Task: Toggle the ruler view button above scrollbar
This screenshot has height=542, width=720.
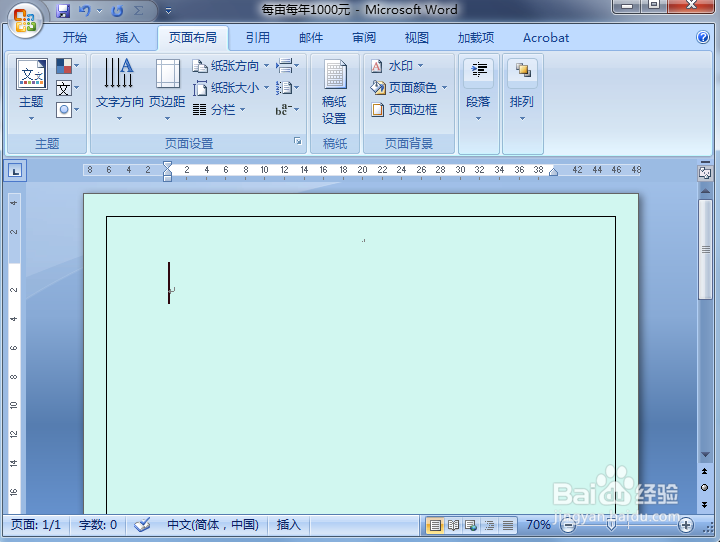Action: point(705,173)
